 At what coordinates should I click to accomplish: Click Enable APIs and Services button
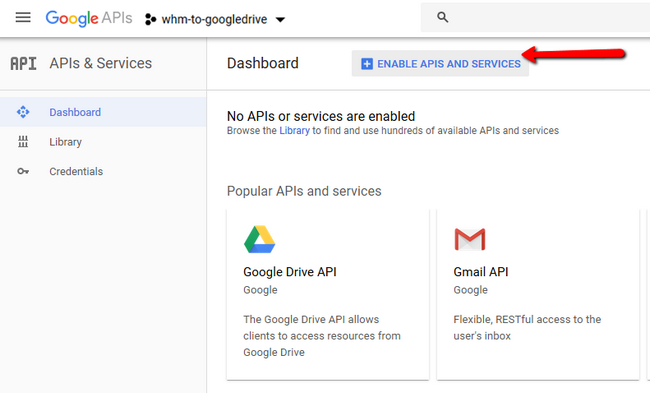pos(440,63)
